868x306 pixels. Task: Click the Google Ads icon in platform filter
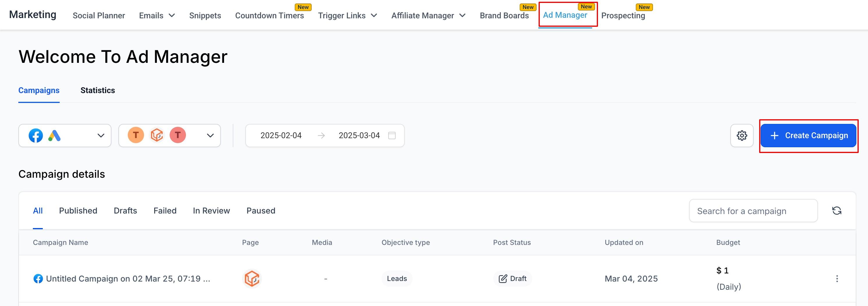(x=54, y=136)
